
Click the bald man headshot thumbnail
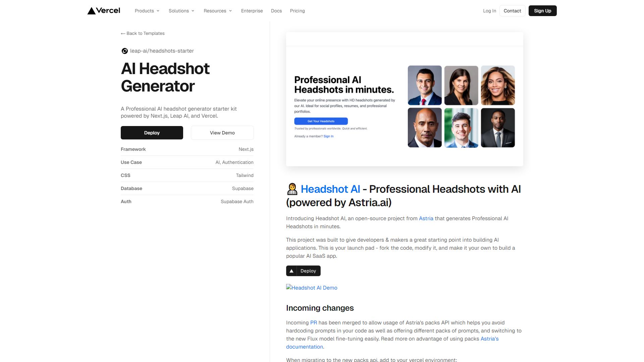[x=425, y=128]
